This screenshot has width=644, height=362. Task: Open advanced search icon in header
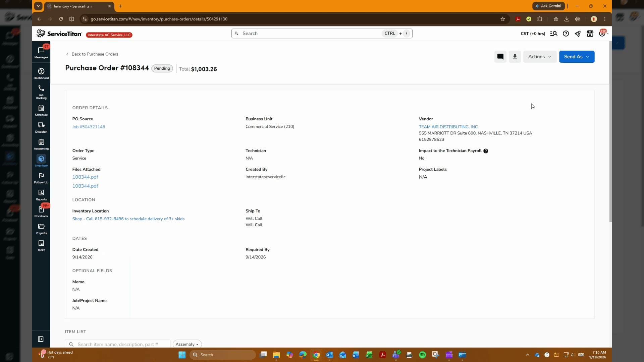[553, 34]
